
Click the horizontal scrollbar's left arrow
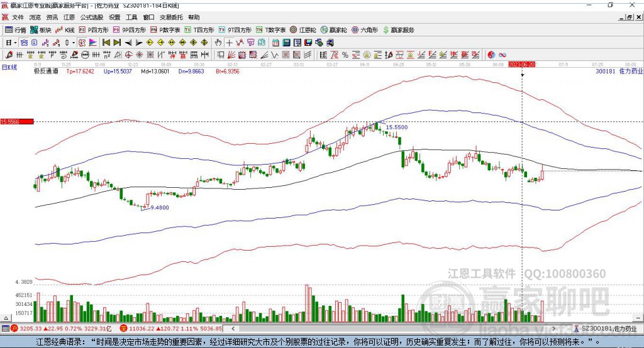233,329
